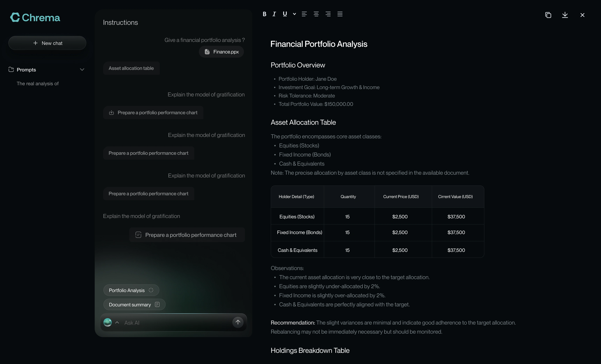Copy the document contents
The width and height of the screenshot is (601, 364).
pos(548,15)
